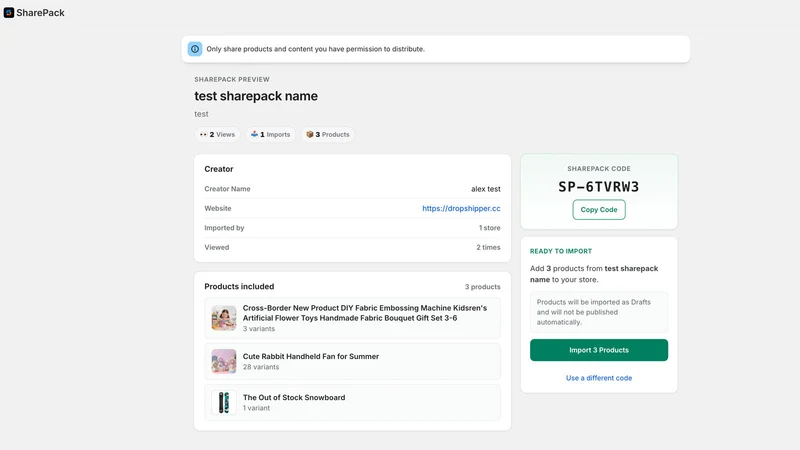Click the 'READY TO IMPORT' label

(x=561, y=251)
